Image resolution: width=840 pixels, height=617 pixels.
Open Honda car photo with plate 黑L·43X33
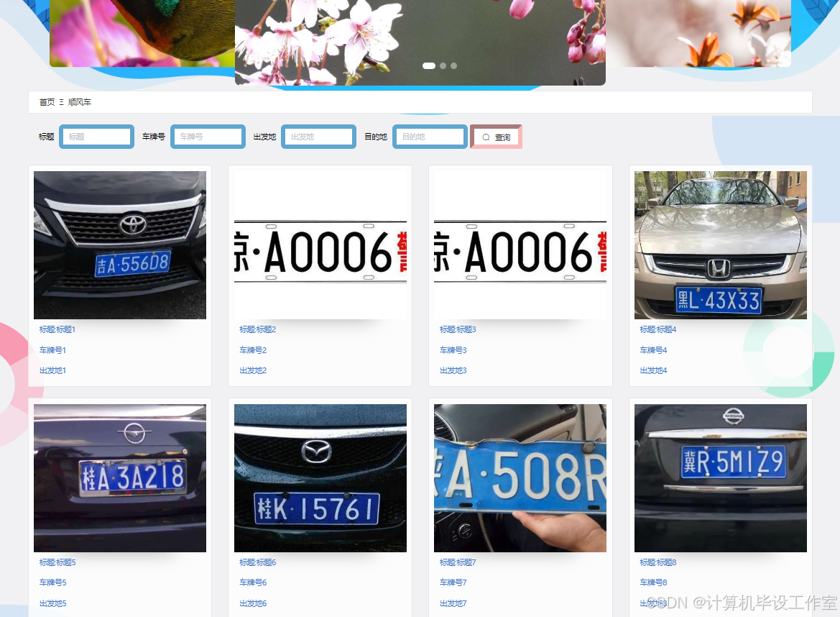point(721,245)
